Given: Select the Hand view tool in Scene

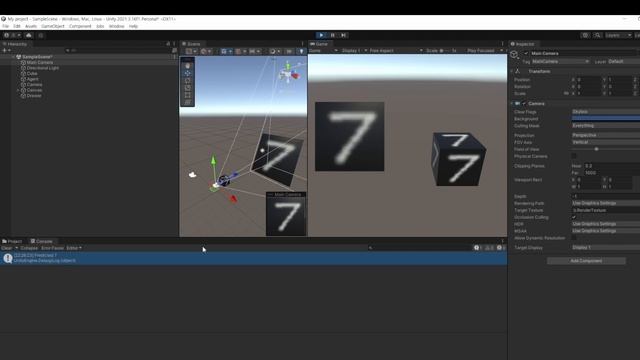Looking at the screenshot, I should pos(188,66).
